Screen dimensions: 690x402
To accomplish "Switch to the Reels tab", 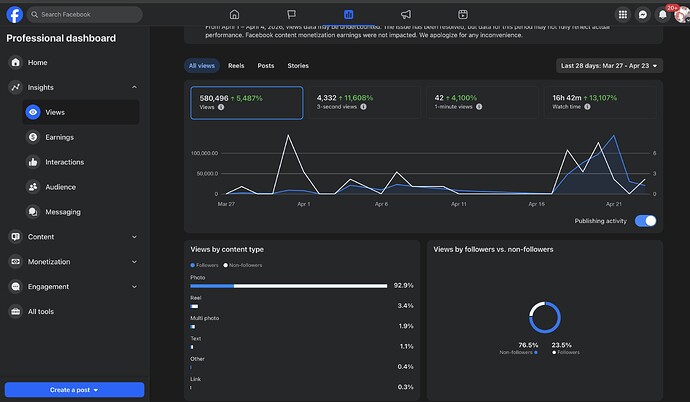I will coord(235,66).
